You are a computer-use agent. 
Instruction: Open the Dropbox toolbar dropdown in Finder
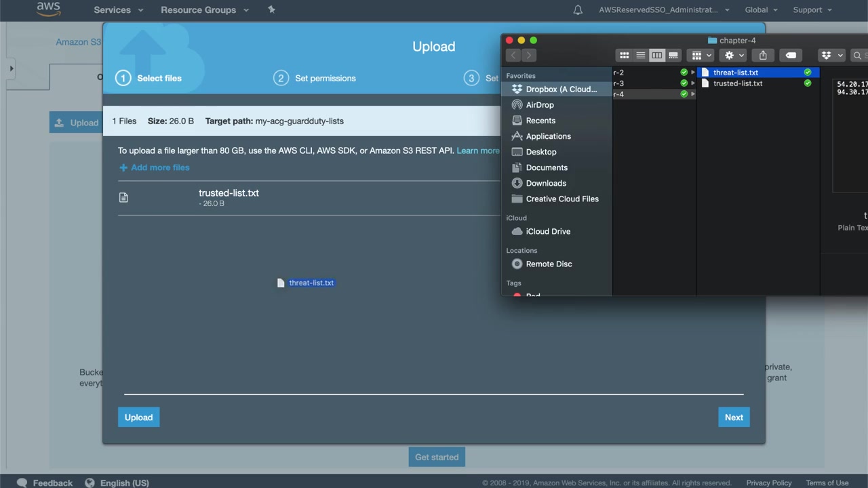pyautogui.click(x=831, y=56)
